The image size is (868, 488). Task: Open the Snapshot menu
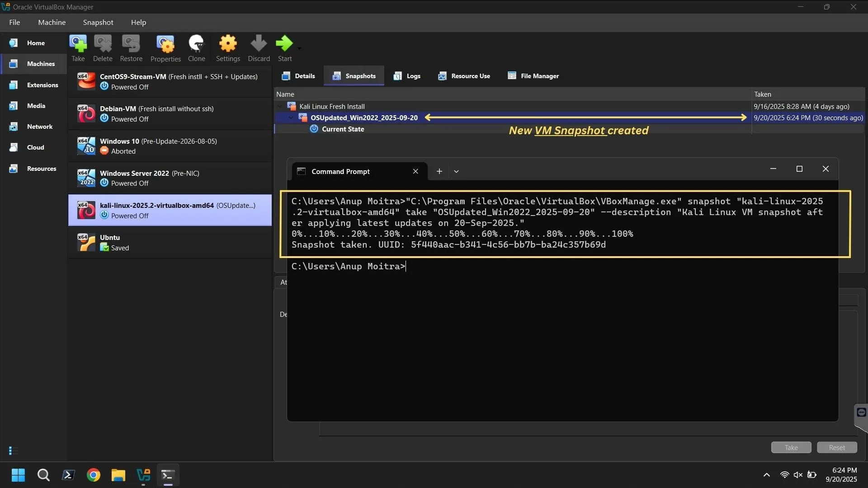(98, 22)
